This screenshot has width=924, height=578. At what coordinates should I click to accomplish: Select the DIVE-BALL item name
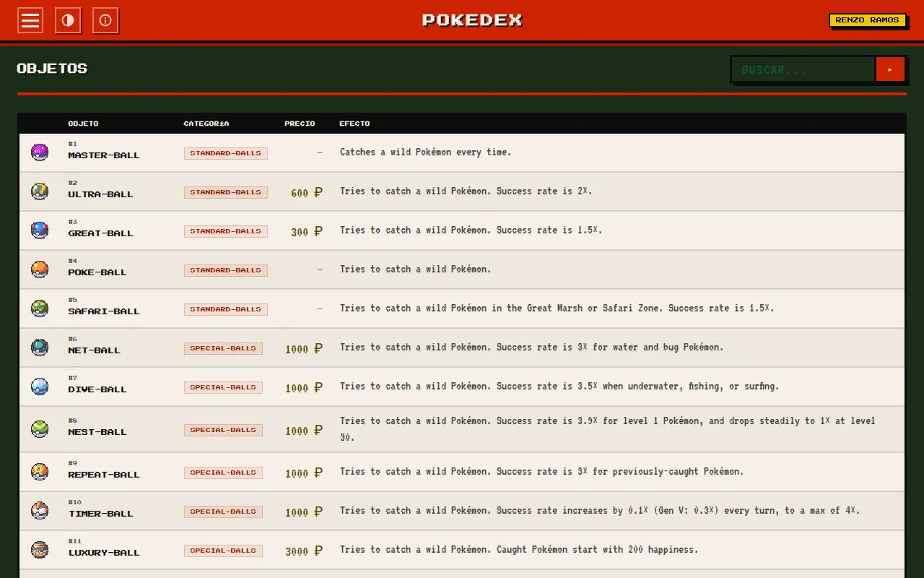tap(97, 389)
